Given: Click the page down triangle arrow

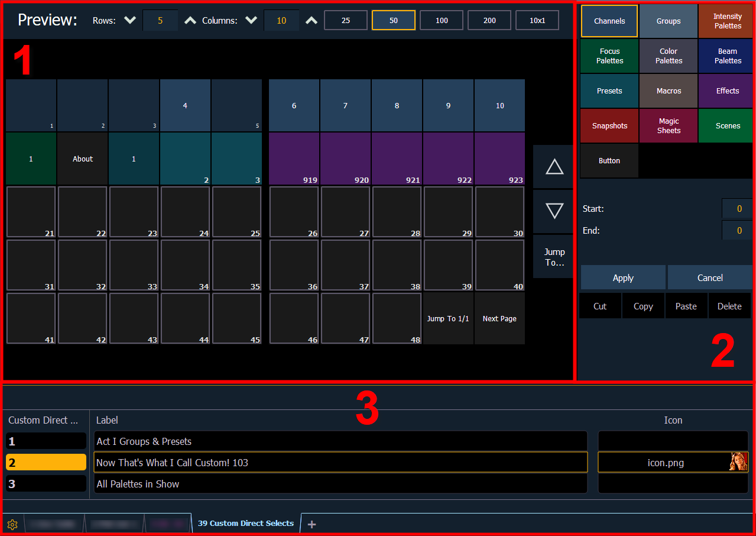Looking at the screenshot, I should [554, 211].
